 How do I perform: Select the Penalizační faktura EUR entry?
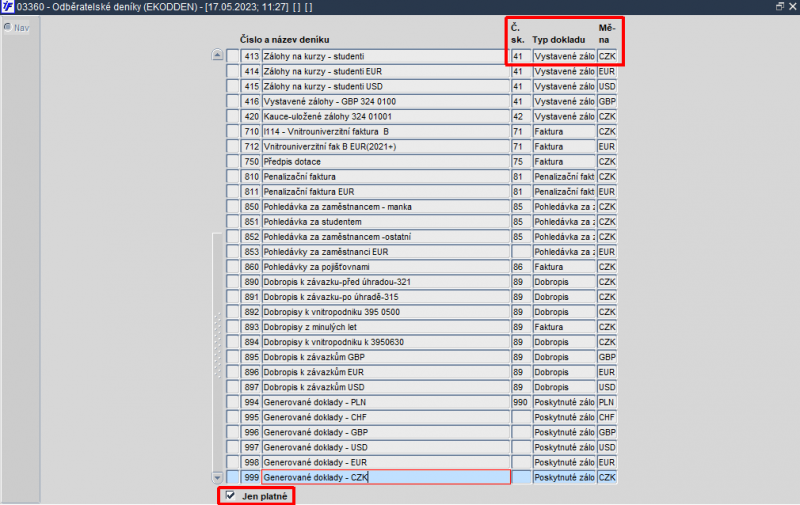[386, 192]
